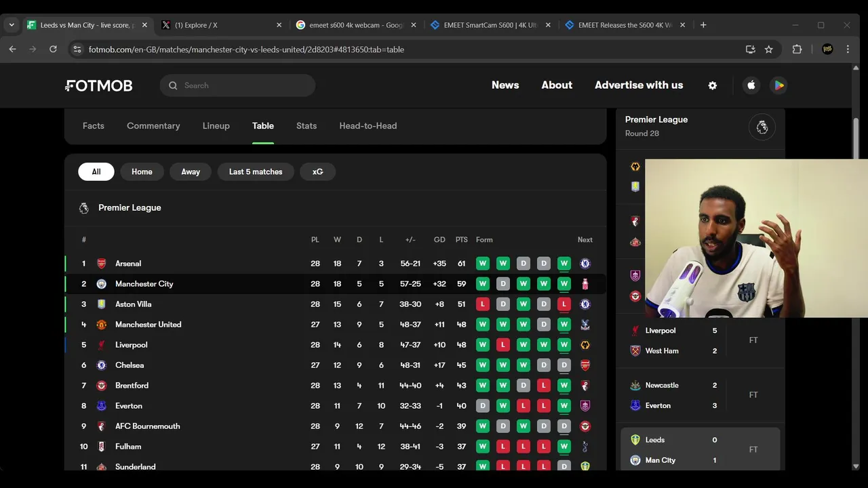The width and height of the screenshot is (868, 488).
Task: Click the Chelsea crest in league table
Action: 101,365
